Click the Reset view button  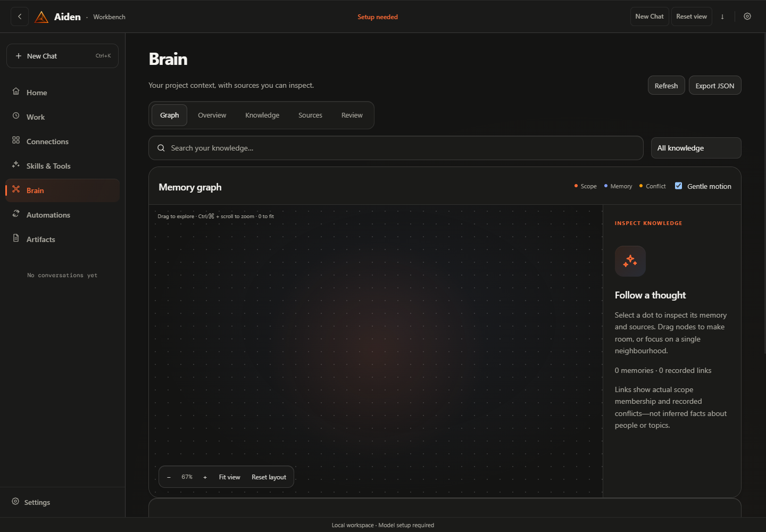pos(692,16)
